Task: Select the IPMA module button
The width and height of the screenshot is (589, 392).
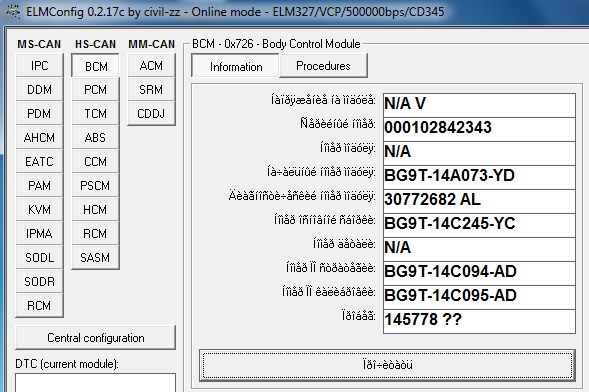Action: [39, 234]
